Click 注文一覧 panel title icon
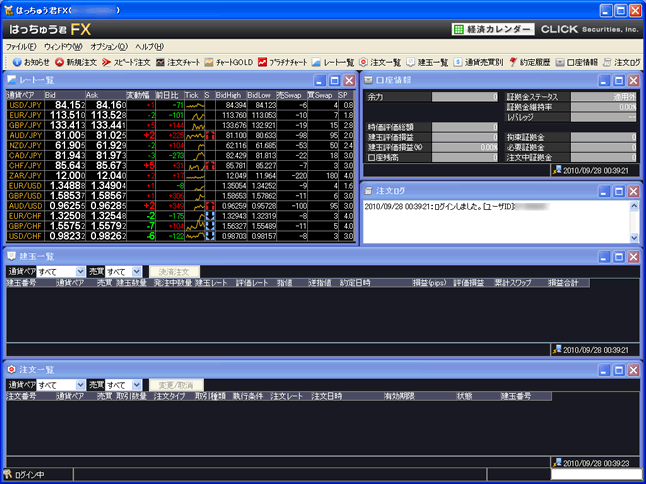Image resolution: width=646 pixels, height=484 pixels. coord(11,370)
